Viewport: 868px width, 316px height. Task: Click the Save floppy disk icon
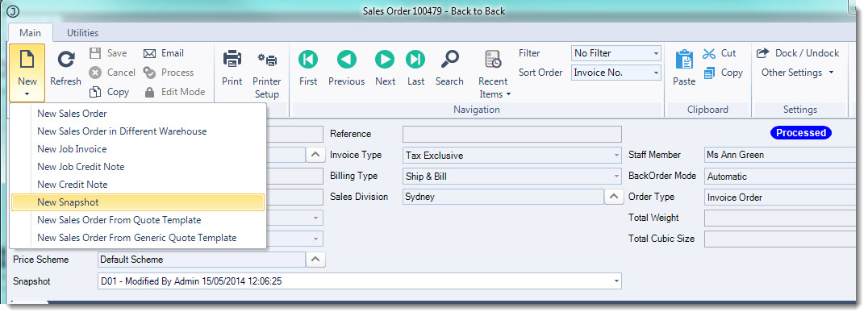pyautogui.click(x=95, y=53)
